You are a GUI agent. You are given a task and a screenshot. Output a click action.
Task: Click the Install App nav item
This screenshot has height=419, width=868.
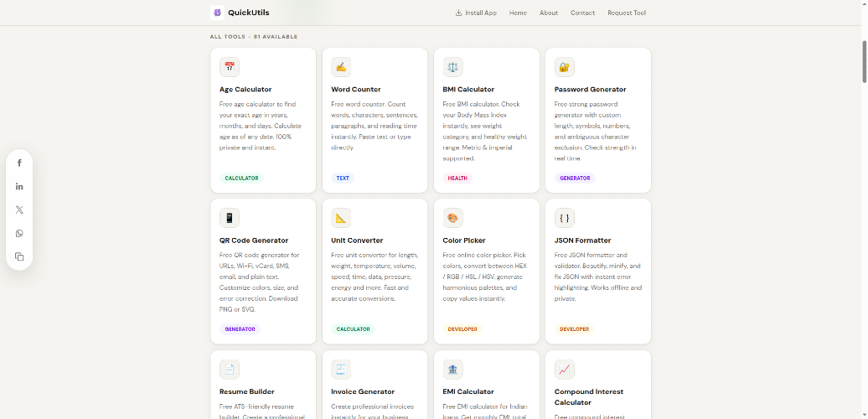(x=476, y=13)
